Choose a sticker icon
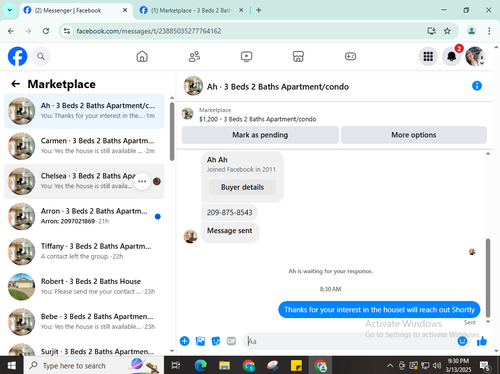Screen dimensions: 500x374 [216, 341]
